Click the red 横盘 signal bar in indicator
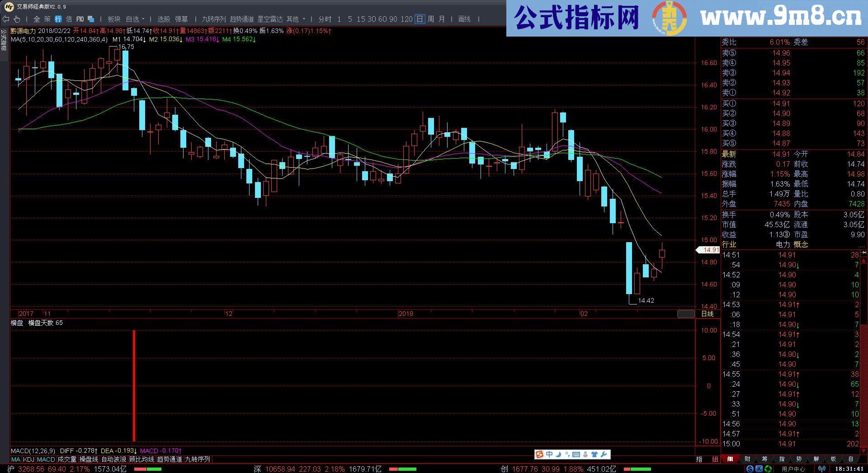Viewport: 868px width, 473px height. tap(134, 386)
